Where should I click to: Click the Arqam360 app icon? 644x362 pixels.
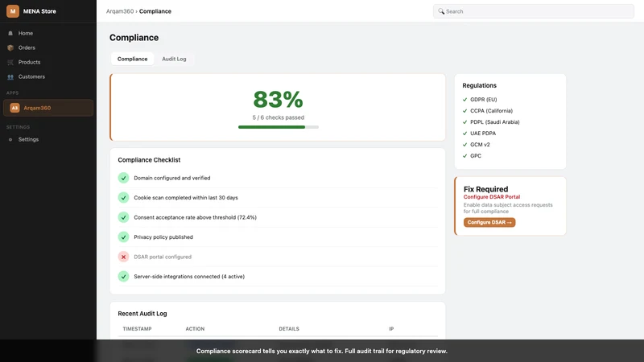[14, 108]
